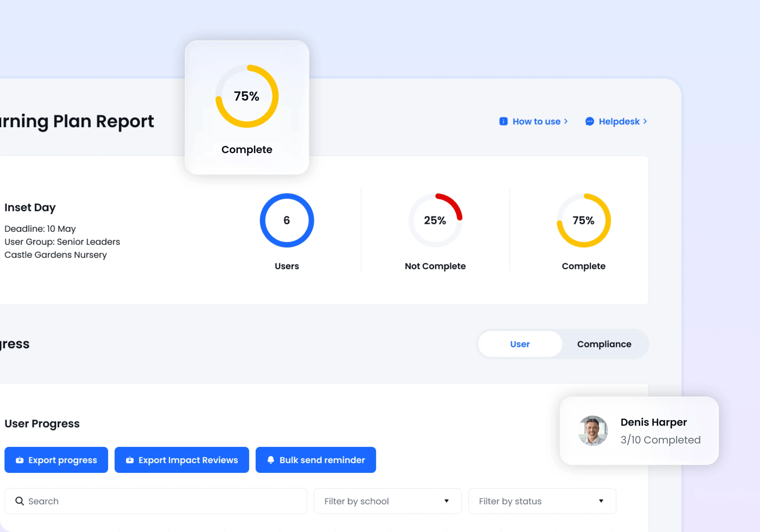The width and height of the screenshot is (760, 532).
Task: Click the 25% Not Complete chart
Action: [x=435, y=221]
